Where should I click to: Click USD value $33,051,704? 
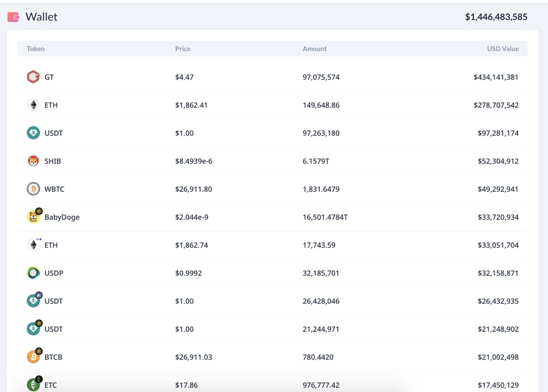(498, 245)
